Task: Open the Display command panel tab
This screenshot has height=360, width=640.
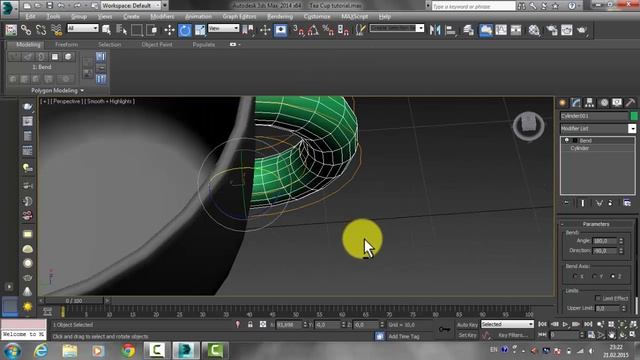Action: (x=617, y=102)
